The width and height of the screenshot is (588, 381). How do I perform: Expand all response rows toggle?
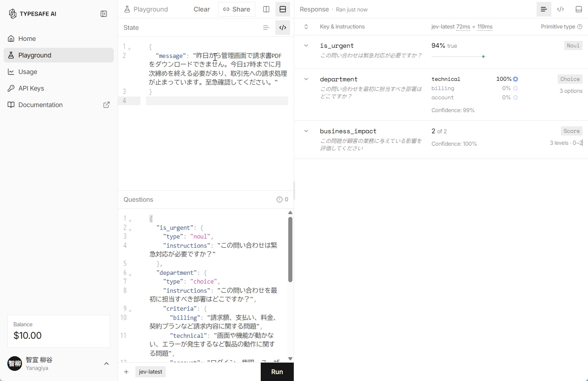(306, 27)
